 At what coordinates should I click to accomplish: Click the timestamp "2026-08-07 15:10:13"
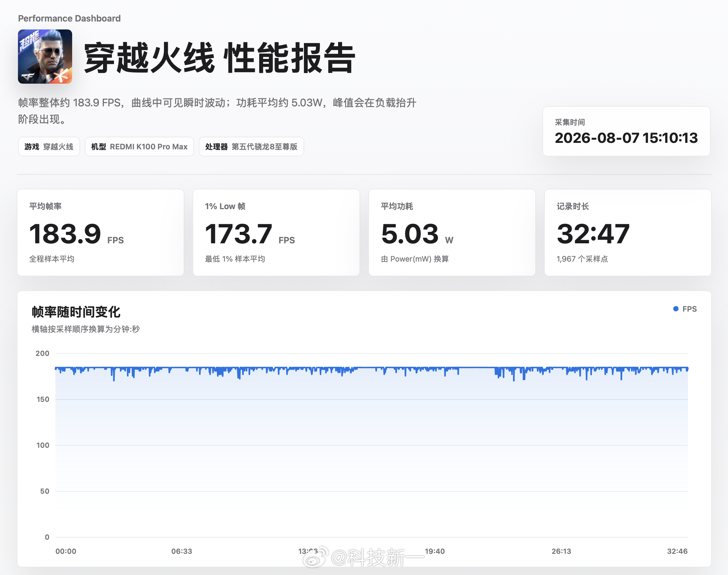pyautogui.click(x=626, y=138)
